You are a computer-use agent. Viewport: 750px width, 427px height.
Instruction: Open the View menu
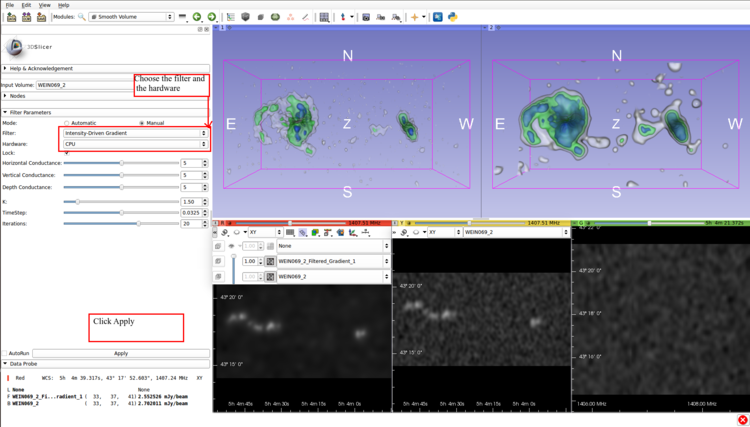tap(44, 5)
